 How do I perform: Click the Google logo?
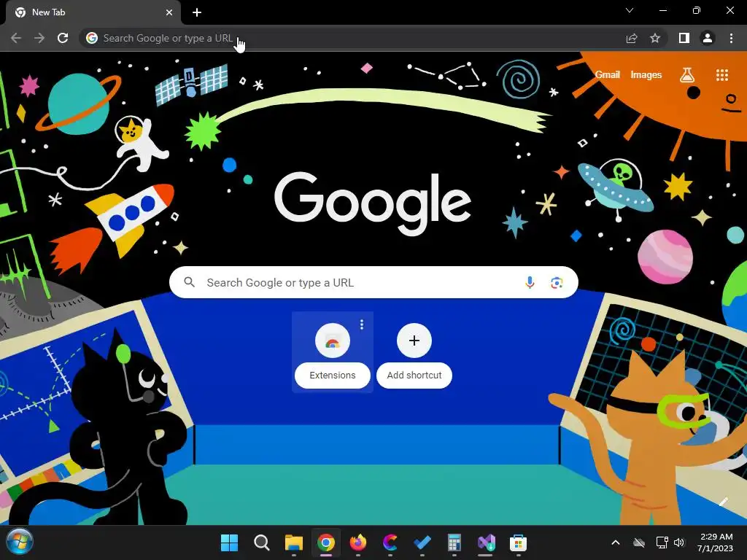[x=373, y=203]
